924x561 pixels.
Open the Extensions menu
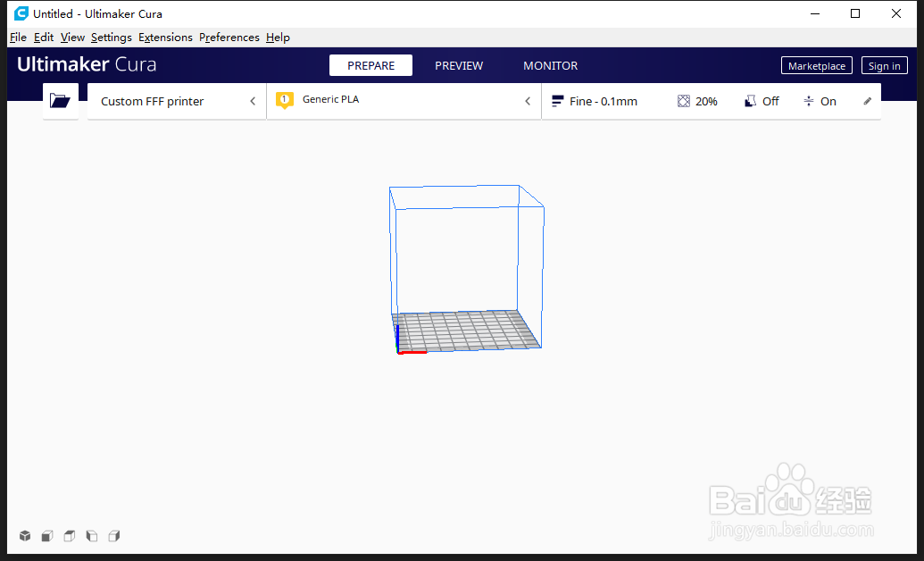(165, 38)
